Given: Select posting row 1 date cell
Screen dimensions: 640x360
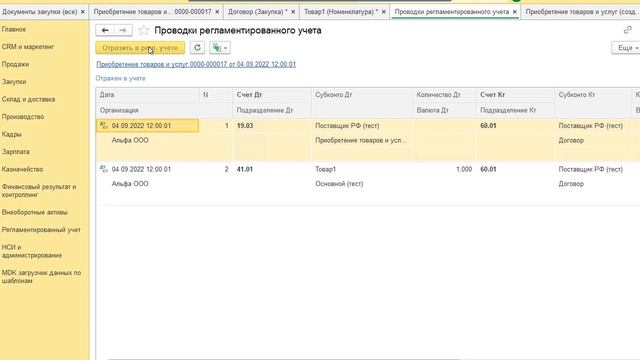Looking at the screenshot, I should click(148, 126).
